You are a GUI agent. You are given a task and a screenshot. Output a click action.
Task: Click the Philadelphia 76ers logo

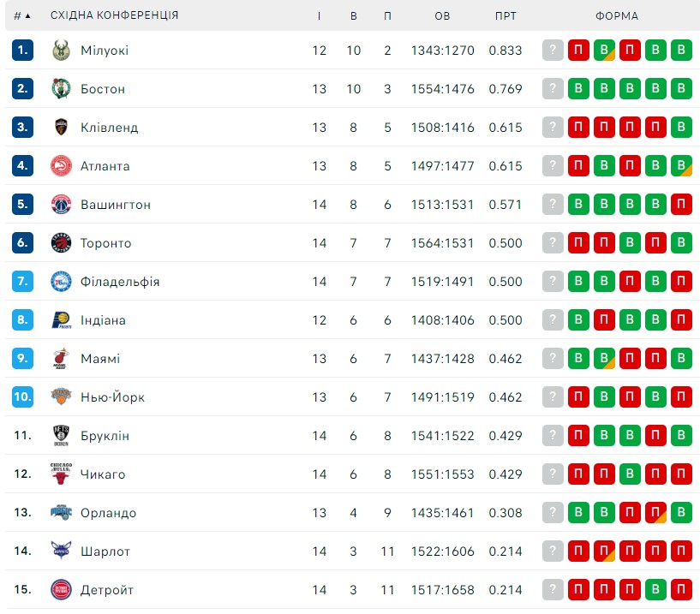pyautogui.click(x=61, y=281)
